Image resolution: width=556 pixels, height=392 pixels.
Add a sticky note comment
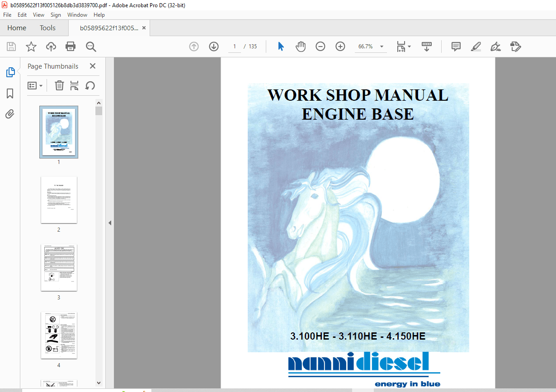[x=456, y=46]
